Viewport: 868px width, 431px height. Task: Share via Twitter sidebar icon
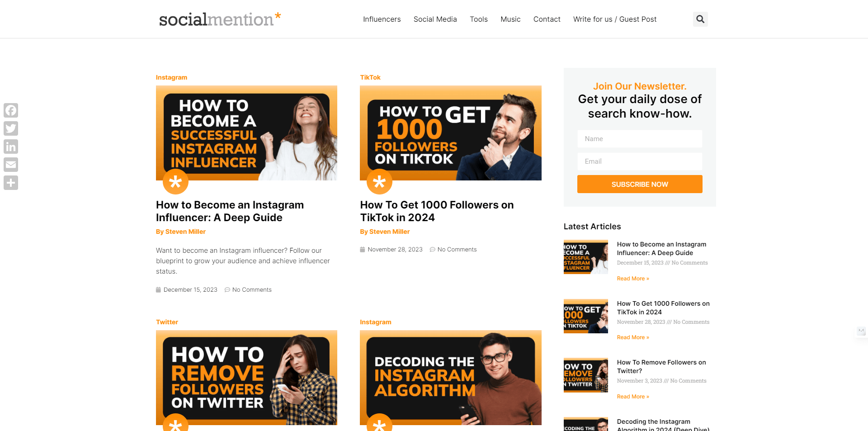point(11,128)
